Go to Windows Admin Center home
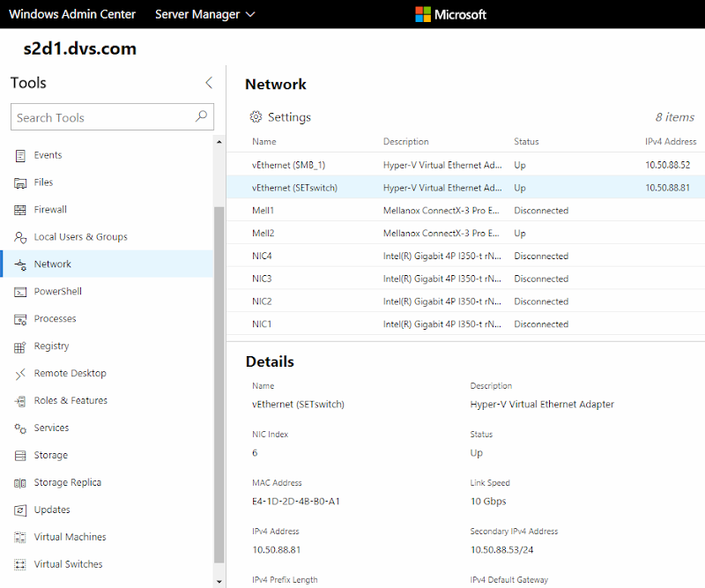 coord(72,14)
